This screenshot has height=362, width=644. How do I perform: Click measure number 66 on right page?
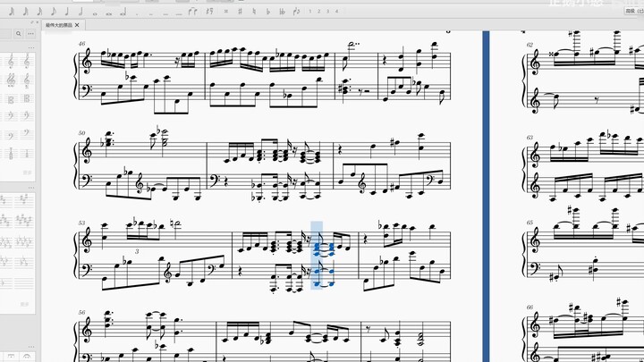(x=530, y=307)
